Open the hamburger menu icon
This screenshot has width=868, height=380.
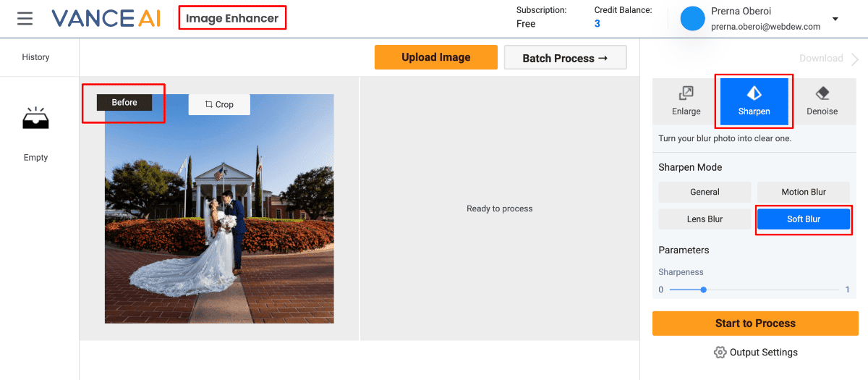25,18
